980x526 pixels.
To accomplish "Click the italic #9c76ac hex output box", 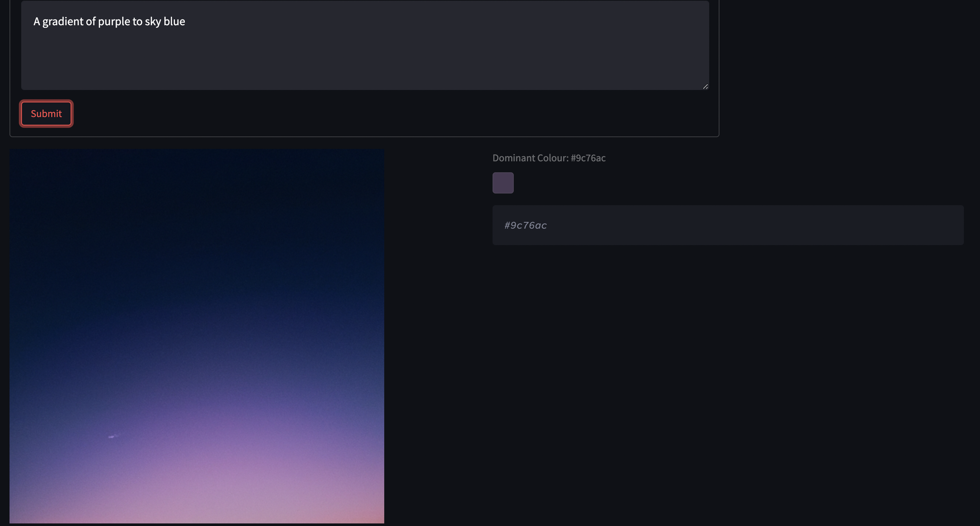I will click(x=525, y=225).
